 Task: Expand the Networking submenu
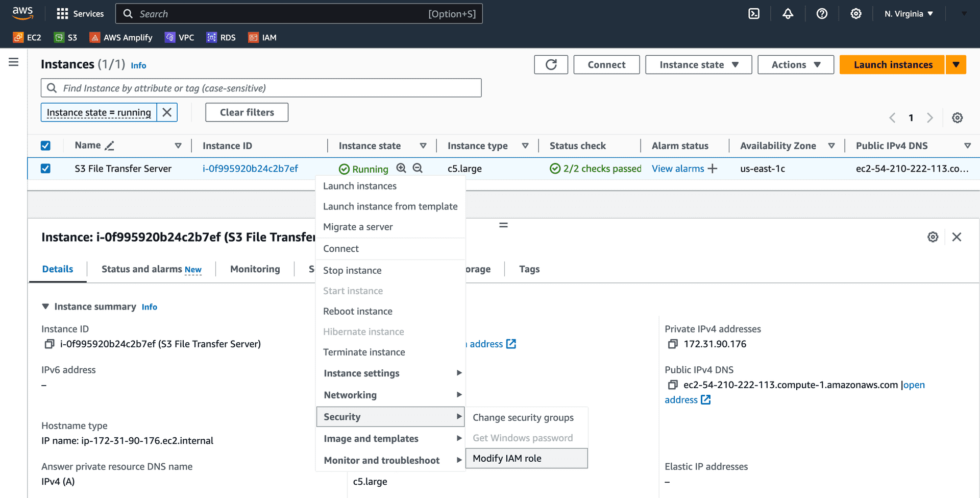(x=390, y=395)
